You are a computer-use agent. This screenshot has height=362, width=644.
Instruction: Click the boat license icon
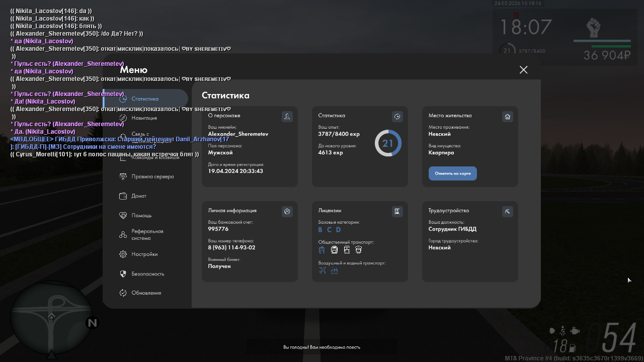coord(334,270)
